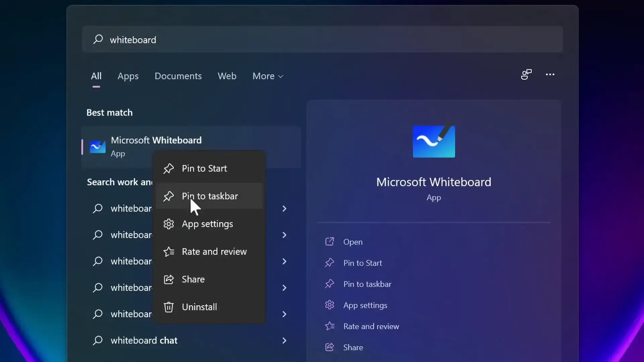Viewport: 644px width, 362px height.
Task: Click the gear icon beside App settings in right panel
Action: coord(329,305)
